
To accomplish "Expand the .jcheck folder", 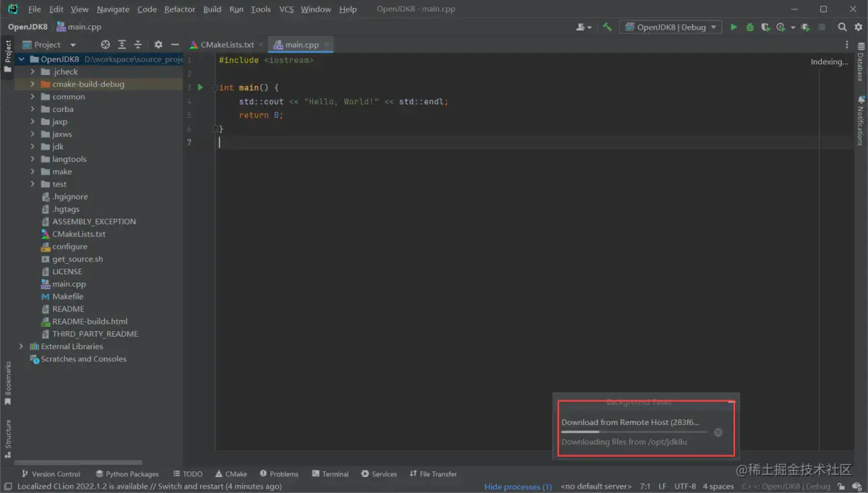I will [x=33, y=72].
